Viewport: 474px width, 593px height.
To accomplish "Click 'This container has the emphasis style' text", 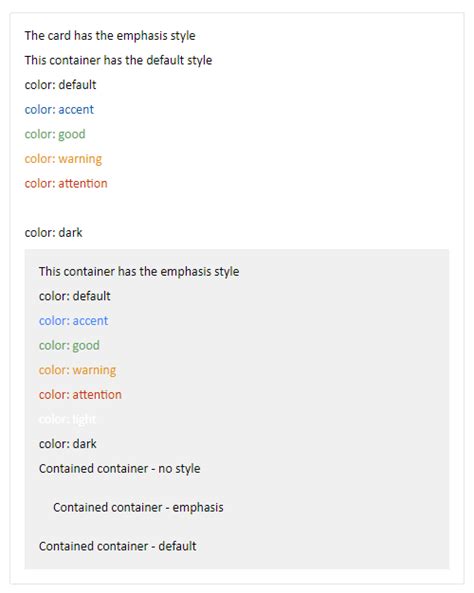I will (x=139, y=272).
